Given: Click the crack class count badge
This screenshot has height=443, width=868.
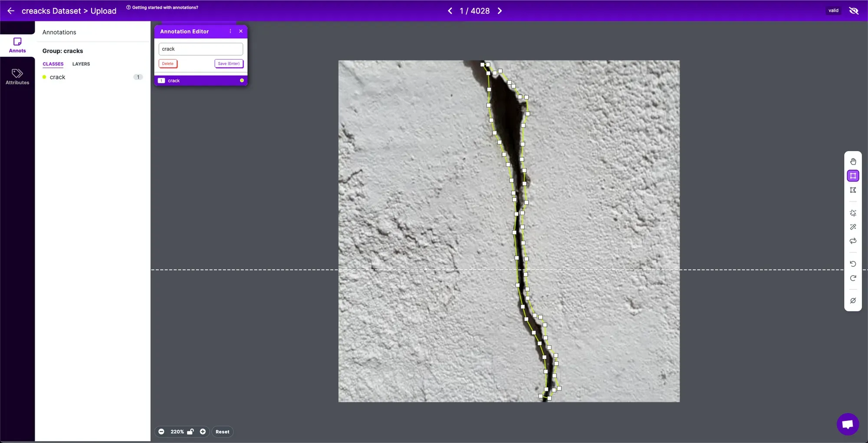Looking at the screenshot, I should (x=138, y=77).
